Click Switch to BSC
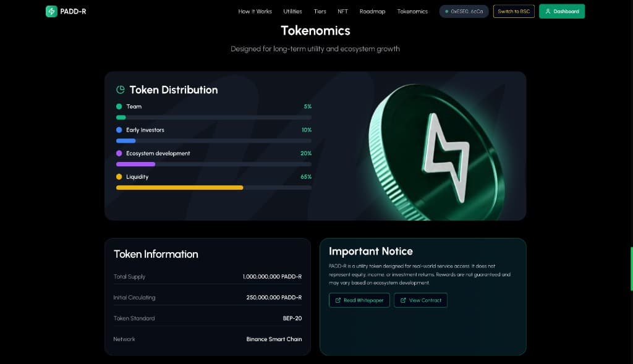Image resolution: width=633 pixels, height=364 pixels. (x=514, y=11)
